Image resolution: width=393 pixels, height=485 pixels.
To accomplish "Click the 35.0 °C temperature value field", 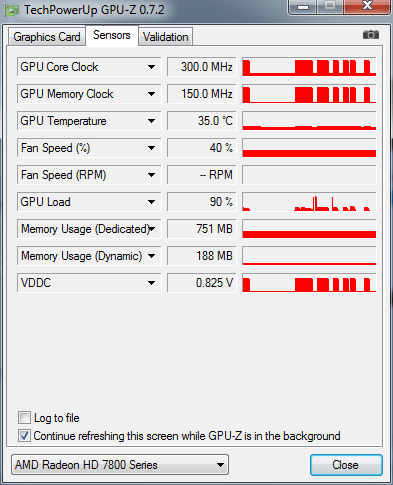I will click(202, 121).
